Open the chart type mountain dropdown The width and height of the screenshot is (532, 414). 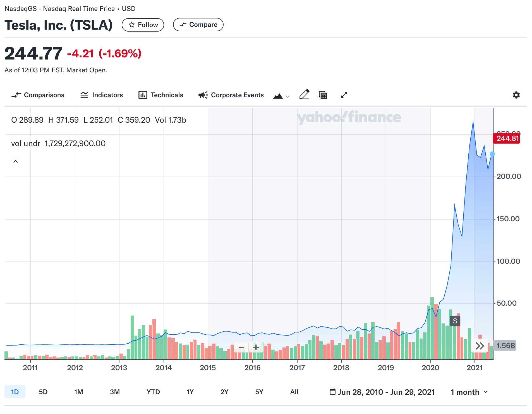pos(281,96)
